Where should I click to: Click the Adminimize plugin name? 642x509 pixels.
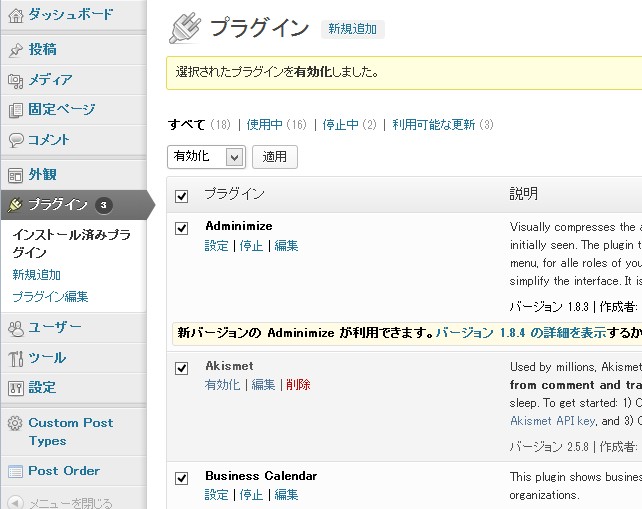[239, 226]
